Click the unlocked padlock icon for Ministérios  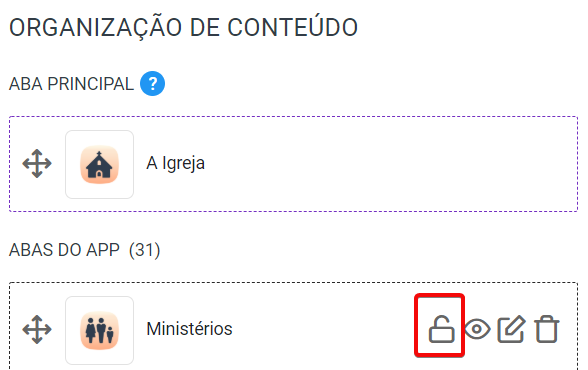coord(441,329)
